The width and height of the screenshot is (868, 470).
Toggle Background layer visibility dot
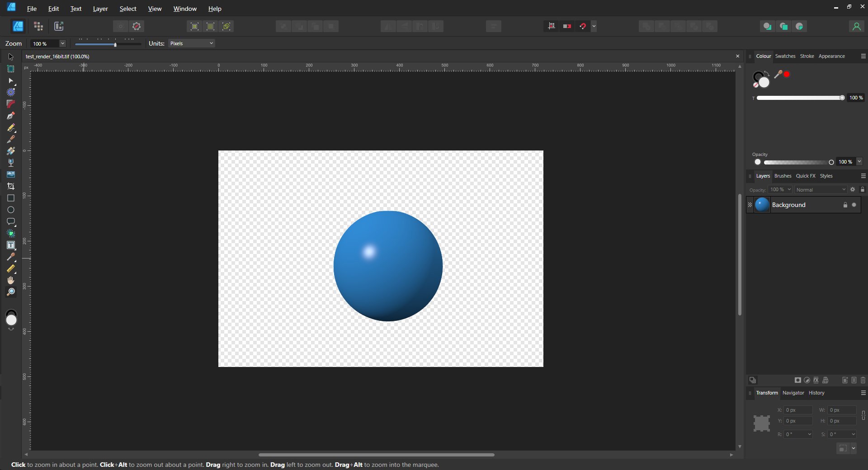[x=854, y=205]
